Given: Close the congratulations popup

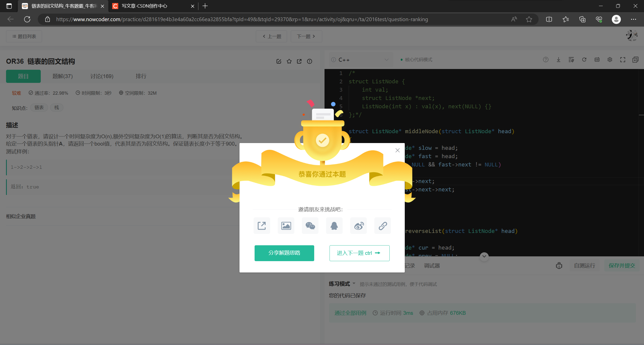Looking at the screenshot, I should tap(397, 150).
